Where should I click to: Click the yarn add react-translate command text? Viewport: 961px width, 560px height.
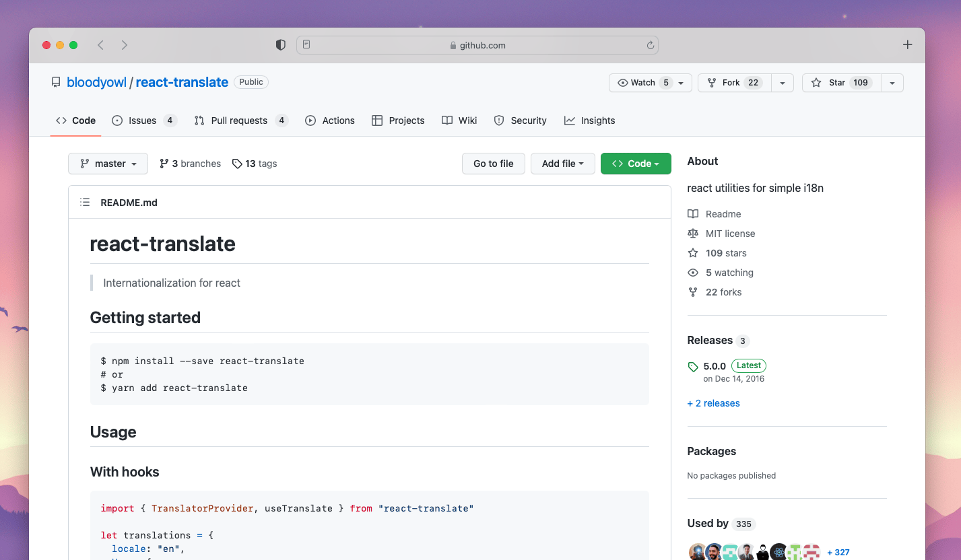174,388
